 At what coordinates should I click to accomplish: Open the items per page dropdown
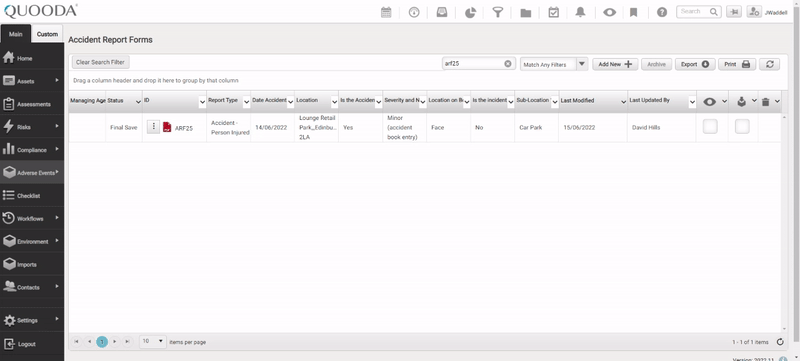coord(153,341)
